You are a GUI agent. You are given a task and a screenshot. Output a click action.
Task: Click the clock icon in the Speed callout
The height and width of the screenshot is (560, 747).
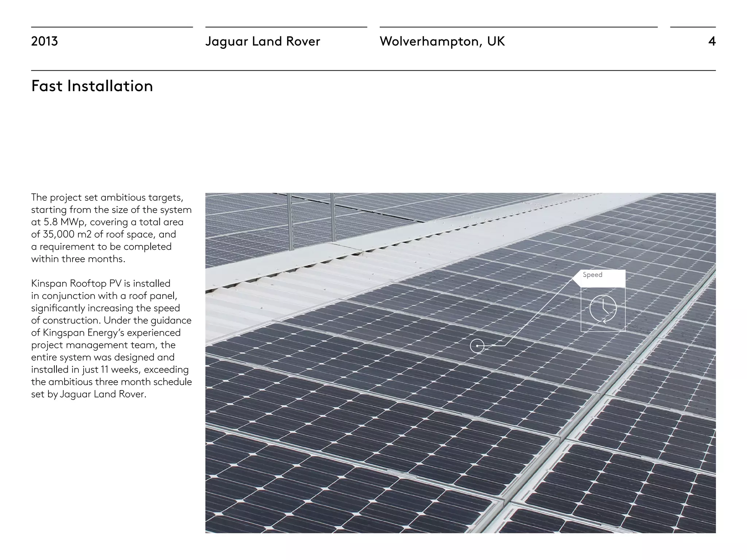603,309
